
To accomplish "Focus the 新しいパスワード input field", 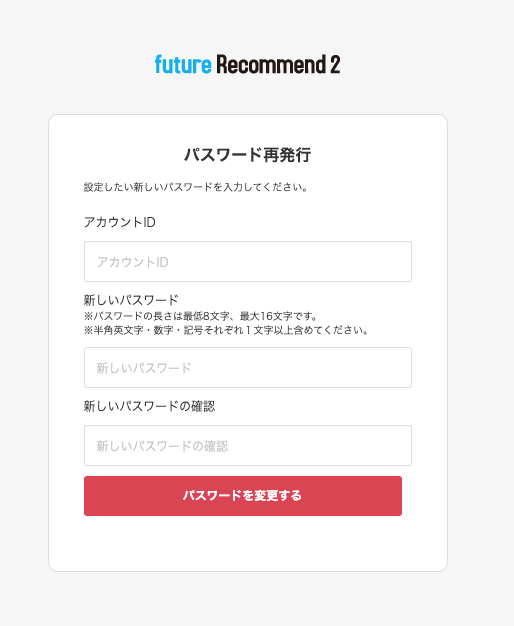I will pyautogui.click(x=248, y=367).
